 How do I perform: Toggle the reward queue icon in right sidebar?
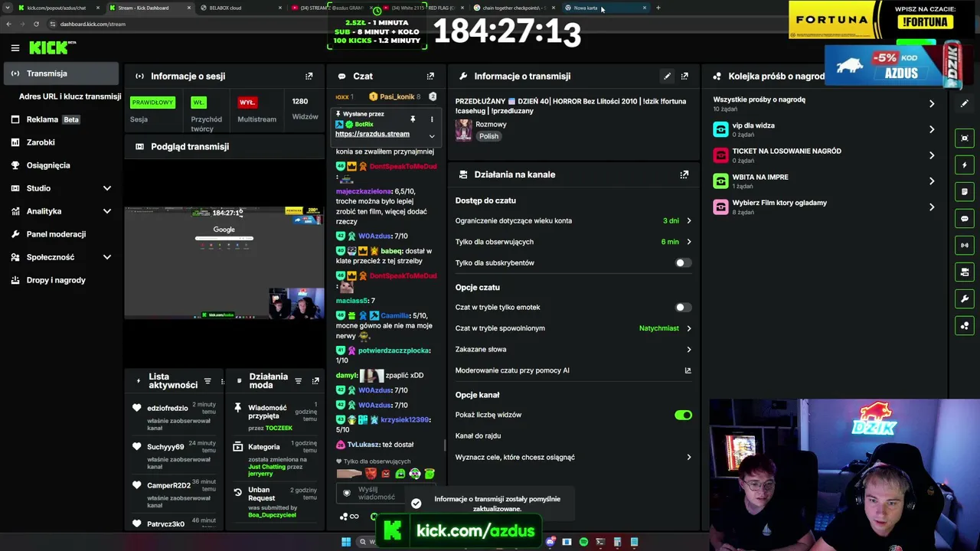coord(965,326)
